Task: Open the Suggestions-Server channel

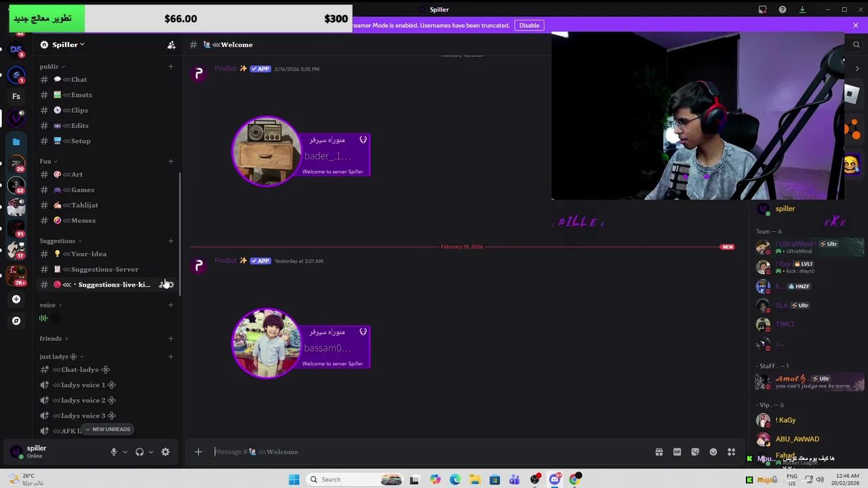Action: (x=107, y=269)
